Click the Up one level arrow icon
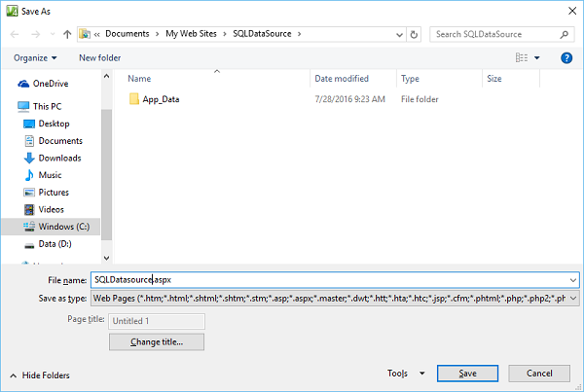Image resolution: width=584 pixels, height=392 pixels. point(66,34)
